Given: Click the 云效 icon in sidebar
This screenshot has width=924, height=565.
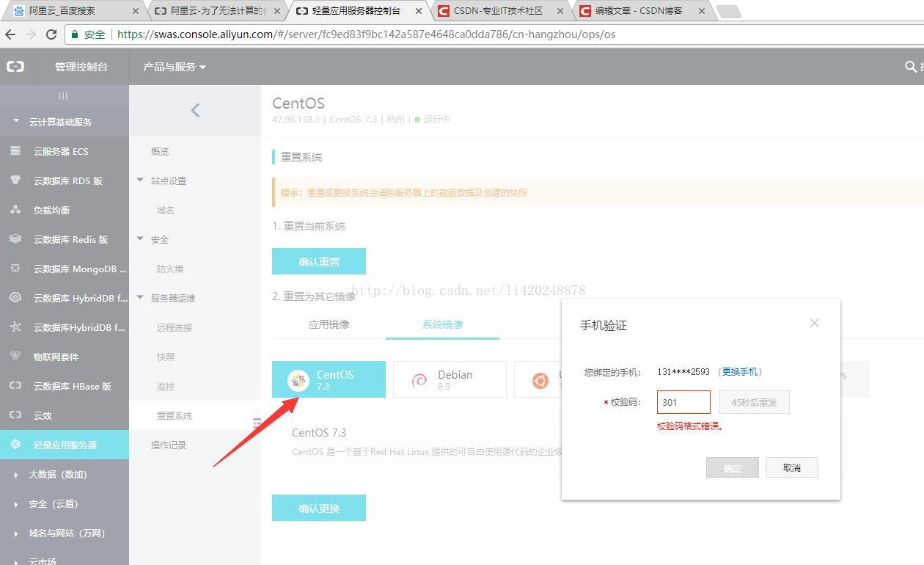Looking at the screenshot, I should tap(15, 415).
